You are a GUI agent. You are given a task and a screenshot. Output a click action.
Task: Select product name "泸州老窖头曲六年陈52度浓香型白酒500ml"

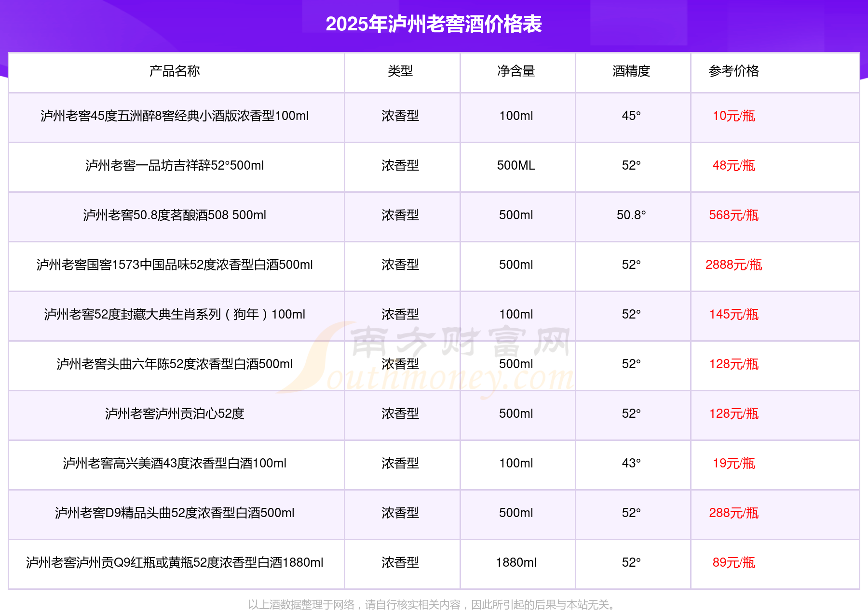(x=175, y=364)
